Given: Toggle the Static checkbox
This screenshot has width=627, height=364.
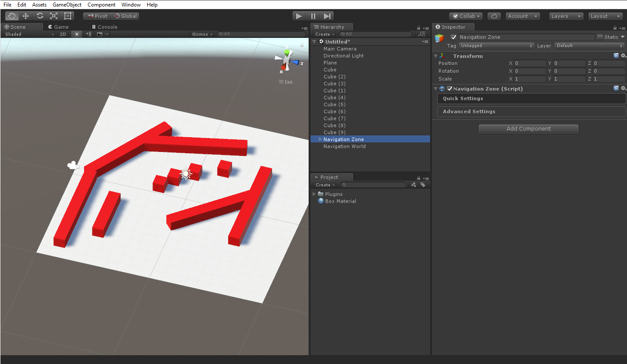Looking at the screenshot, I should click(600, 37).
